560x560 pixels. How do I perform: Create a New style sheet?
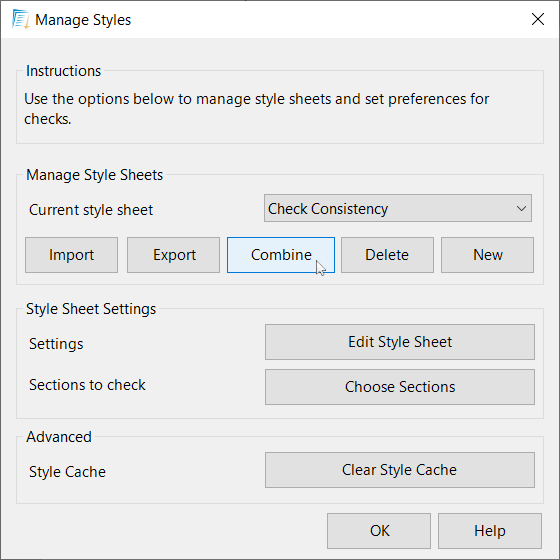click(x=488, y=255)
